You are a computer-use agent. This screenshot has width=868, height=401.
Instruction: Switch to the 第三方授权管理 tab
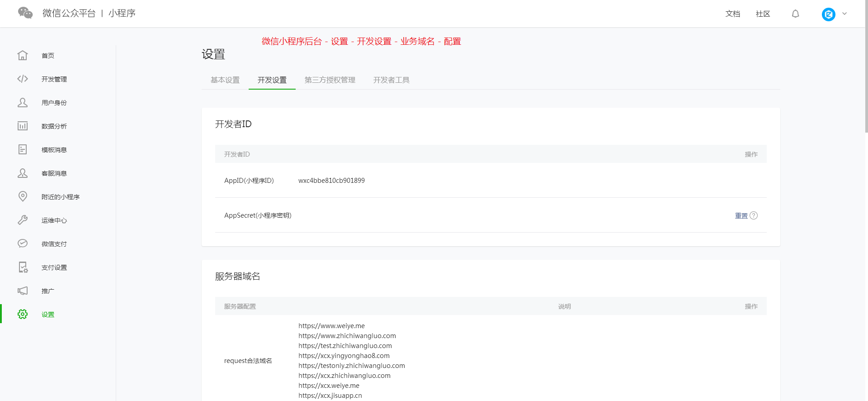(330, 80)
